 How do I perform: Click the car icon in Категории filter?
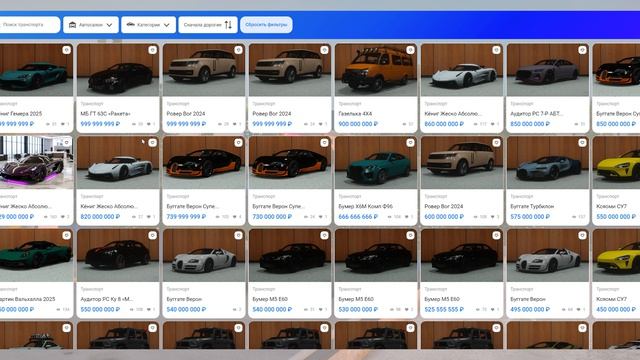coord(131,24)
